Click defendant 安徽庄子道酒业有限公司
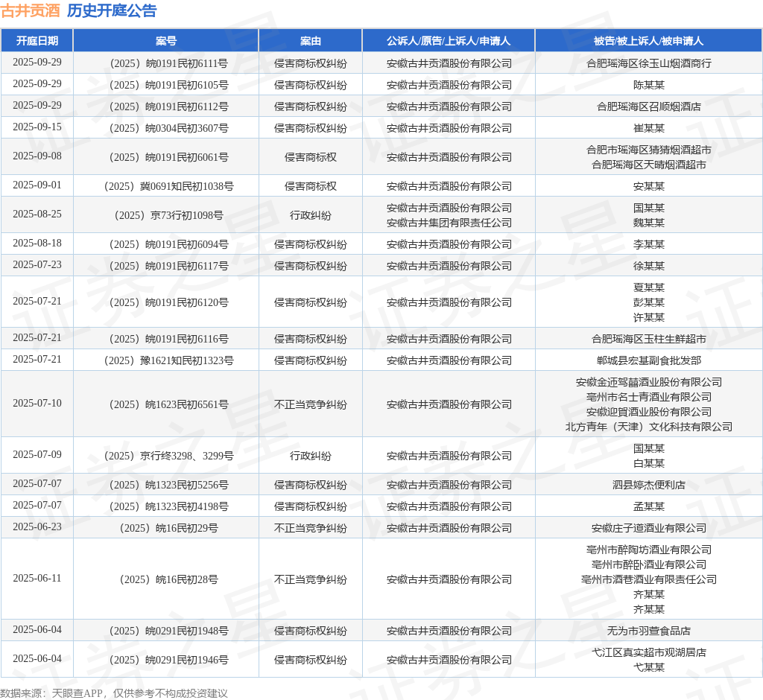Screen dimensions: 763x700 tap(649, 528)
